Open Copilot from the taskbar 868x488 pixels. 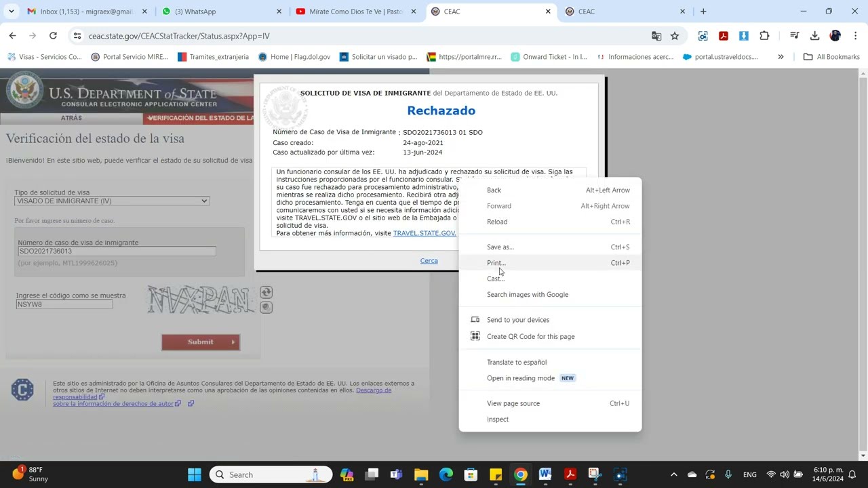click(x=347, y=474)
